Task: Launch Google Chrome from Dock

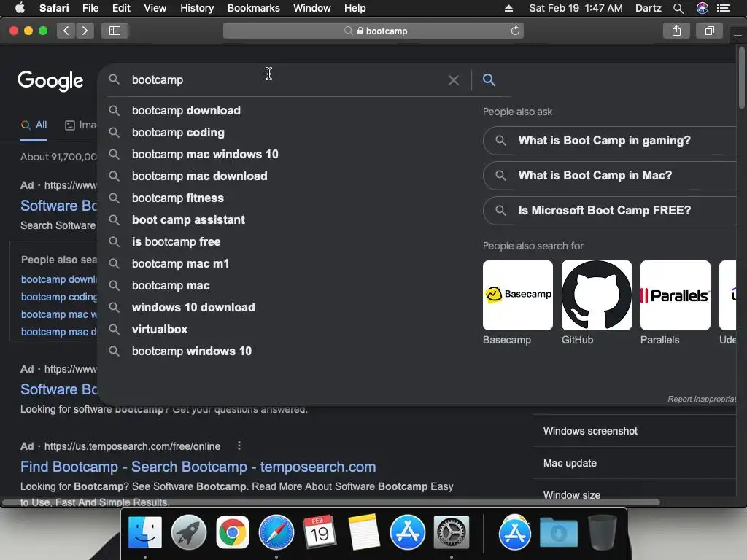Action: click(233, 532)
